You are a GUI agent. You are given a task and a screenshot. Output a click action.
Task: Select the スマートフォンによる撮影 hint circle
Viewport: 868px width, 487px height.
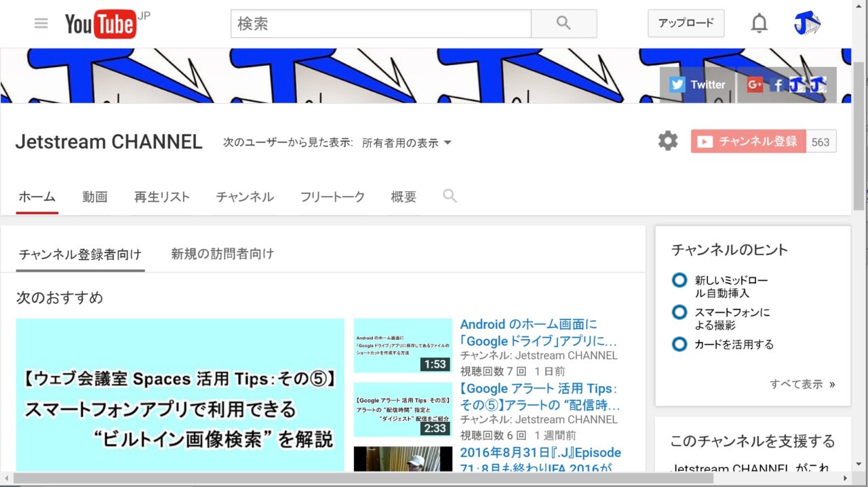tap(679, 313)
